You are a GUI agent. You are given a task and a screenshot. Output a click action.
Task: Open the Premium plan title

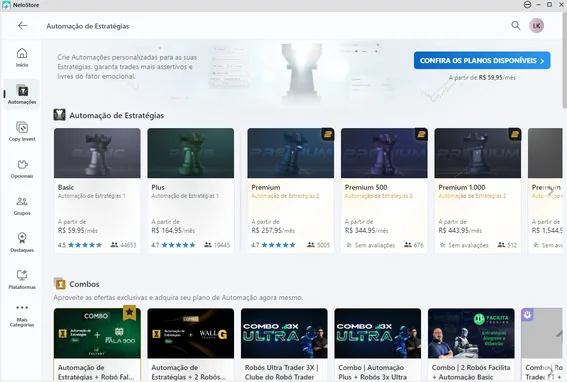click(x=266, y=187)
